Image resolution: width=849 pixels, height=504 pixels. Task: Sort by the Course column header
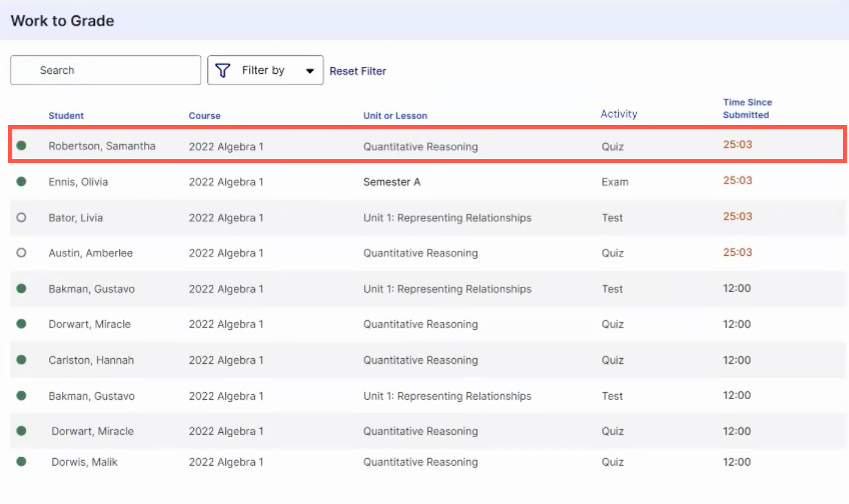(x=205, y=115)
